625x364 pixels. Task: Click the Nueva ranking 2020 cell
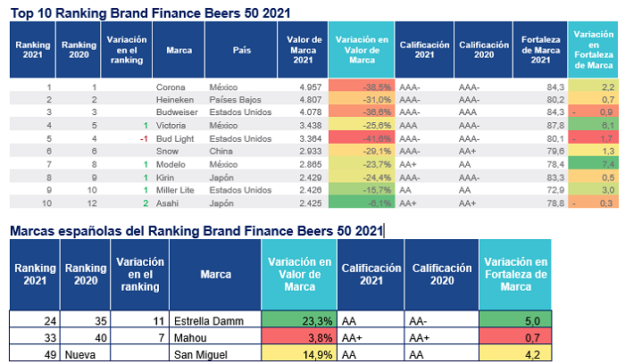(80, 355)
